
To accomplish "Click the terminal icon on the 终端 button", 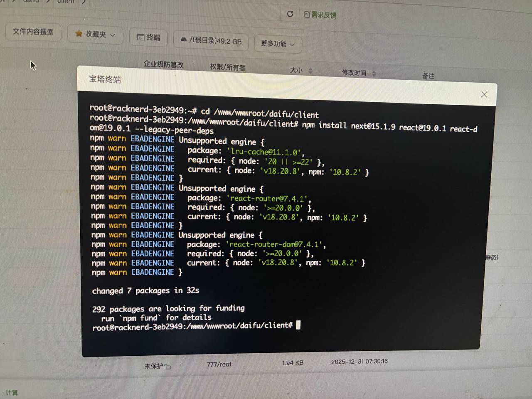I will tap(141, 37).
